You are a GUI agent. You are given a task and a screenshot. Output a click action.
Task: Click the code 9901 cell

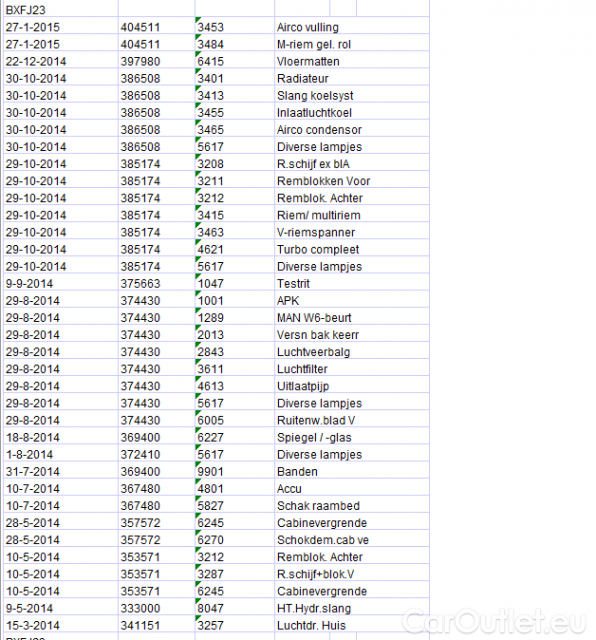point(235,470)
